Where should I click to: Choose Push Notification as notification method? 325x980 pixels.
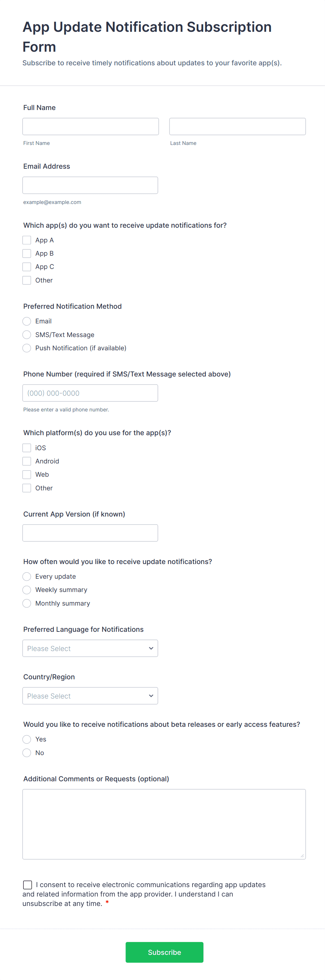click(x=27, y=348)
